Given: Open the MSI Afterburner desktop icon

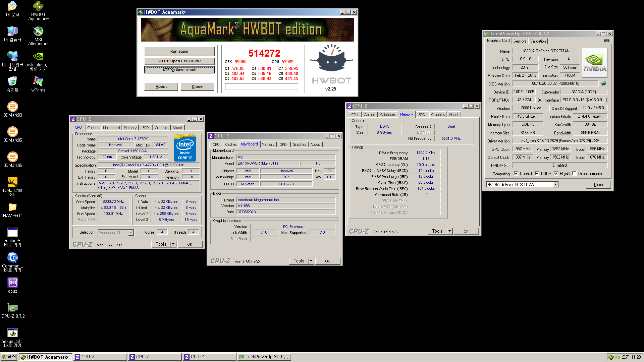Looking at the screenshot, I should [x=38, y=36].
